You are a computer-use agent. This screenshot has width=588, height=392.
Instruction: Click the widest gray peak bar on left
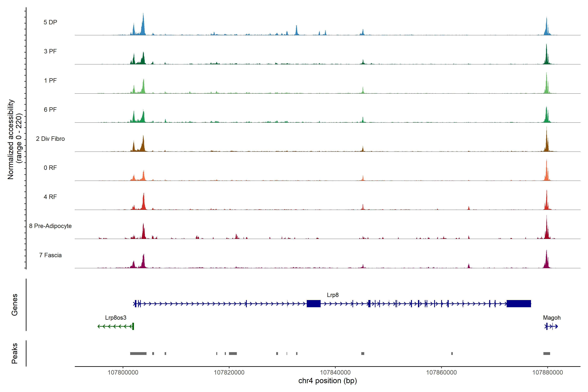click(138, 353)
